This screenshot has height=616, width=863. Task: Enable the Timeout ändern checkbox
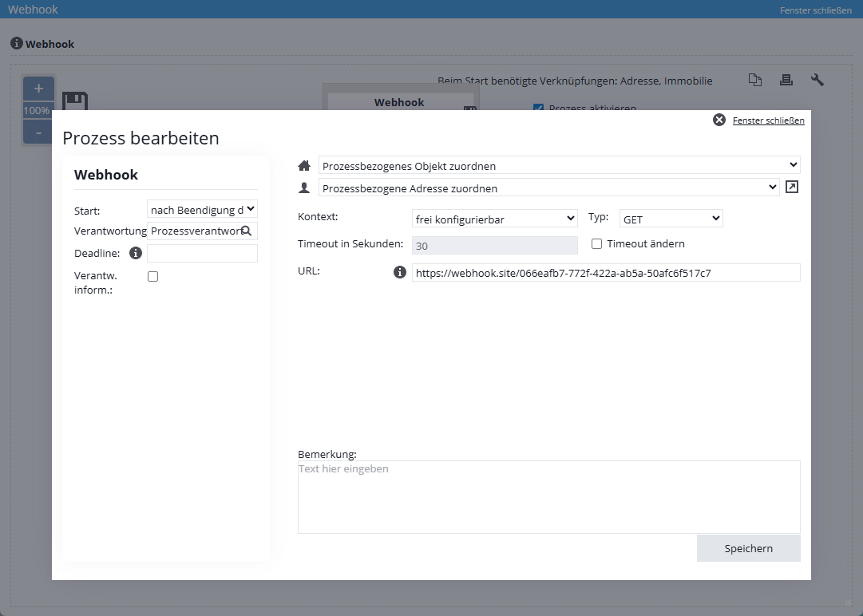tap(597, 243)
